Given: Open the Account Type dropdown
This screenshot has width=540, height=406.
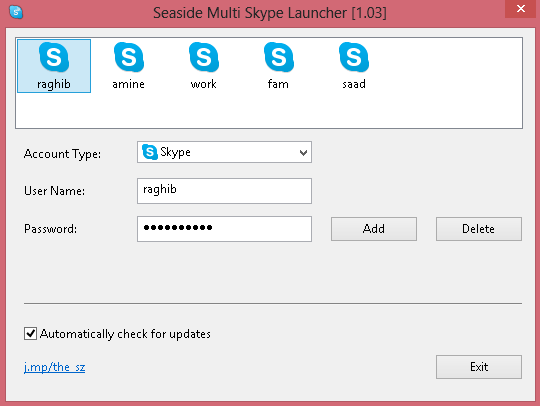Looking at the screenshot, I should tap(224, 152).
